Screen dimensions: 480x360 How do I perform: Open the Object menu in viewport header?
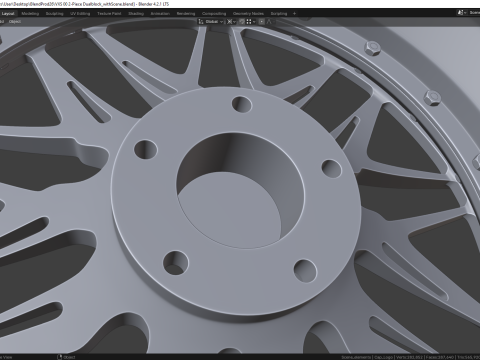[x=15, y=22]
